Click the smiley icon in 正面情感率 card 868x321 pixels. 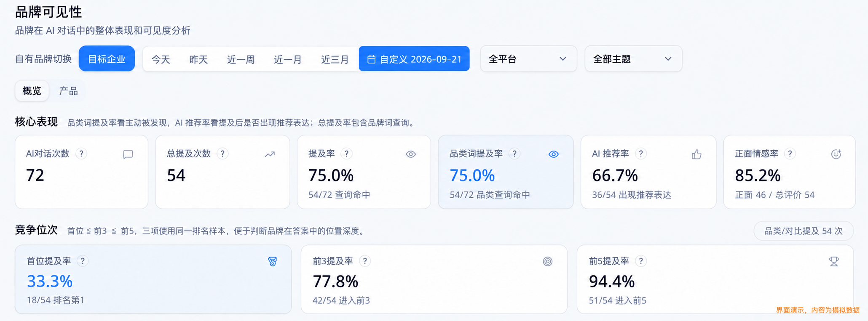click(836, 154)
